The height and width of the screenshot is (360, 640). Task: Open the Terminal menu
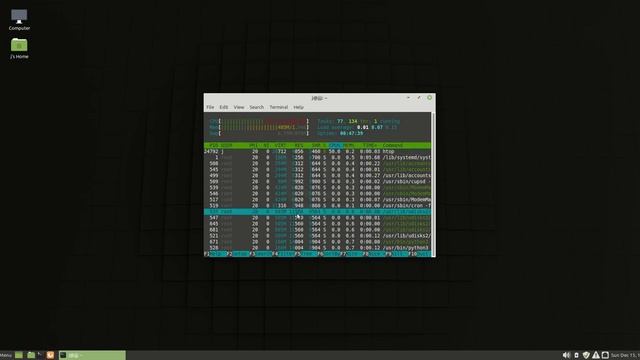tap(279, 107)
